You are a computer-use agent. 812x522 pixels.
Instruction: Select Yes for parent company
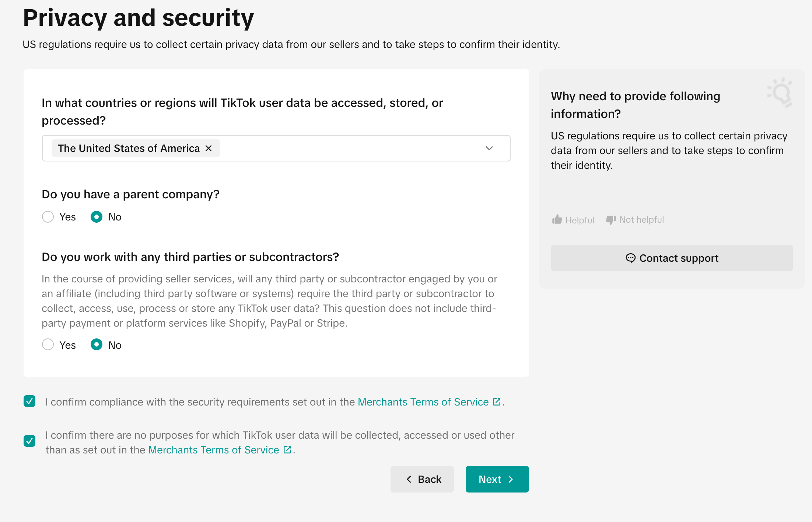(48, 217)
